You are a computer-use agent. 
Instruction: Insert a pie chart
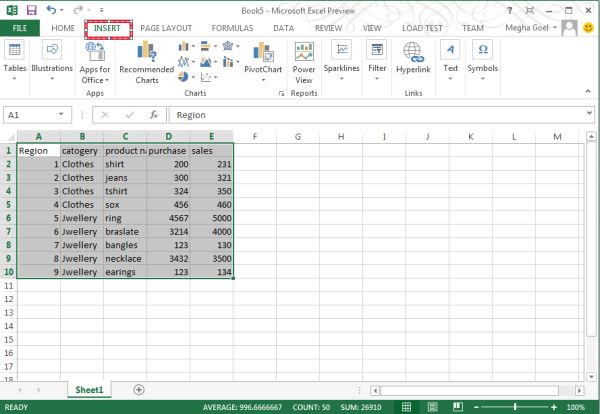(x=183, y=77)
